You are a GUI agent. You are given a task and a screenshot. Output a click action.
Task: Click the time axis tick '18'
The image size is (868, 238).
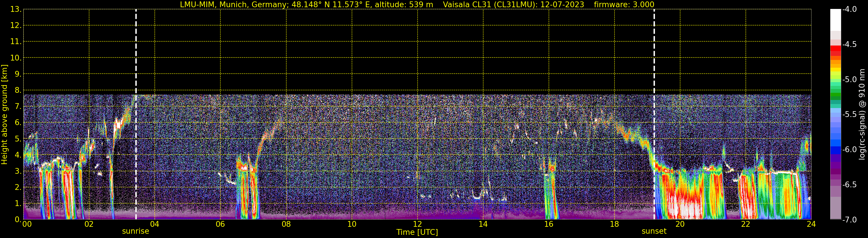pos(615,224)
